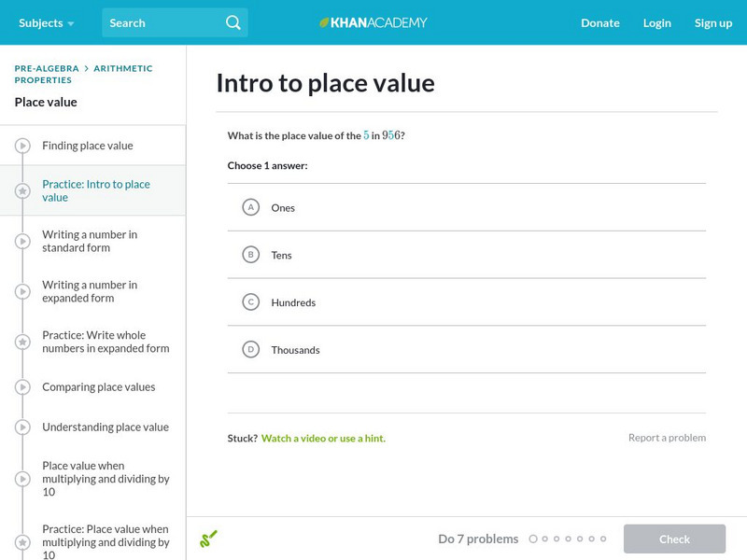The width and height of the screenshot is (747, 560).
Task: Click the play icon for Writing a number in standard form
Action: pos(23,241)
